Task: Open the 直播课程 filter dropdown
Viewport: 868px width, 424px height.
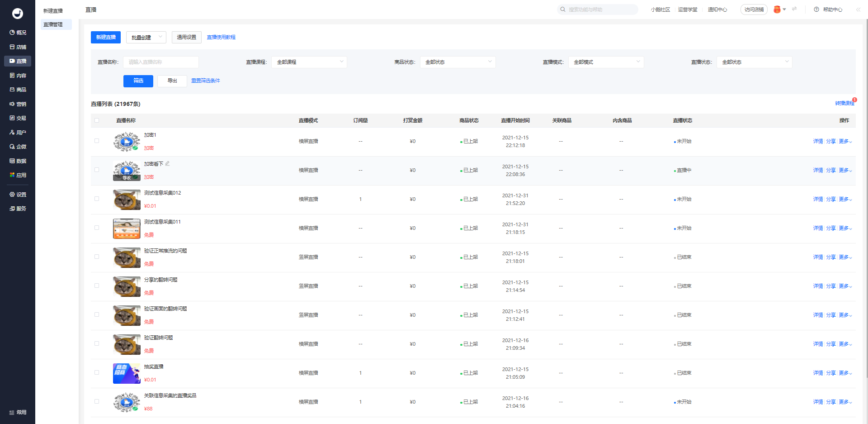Action: point(309,62)
